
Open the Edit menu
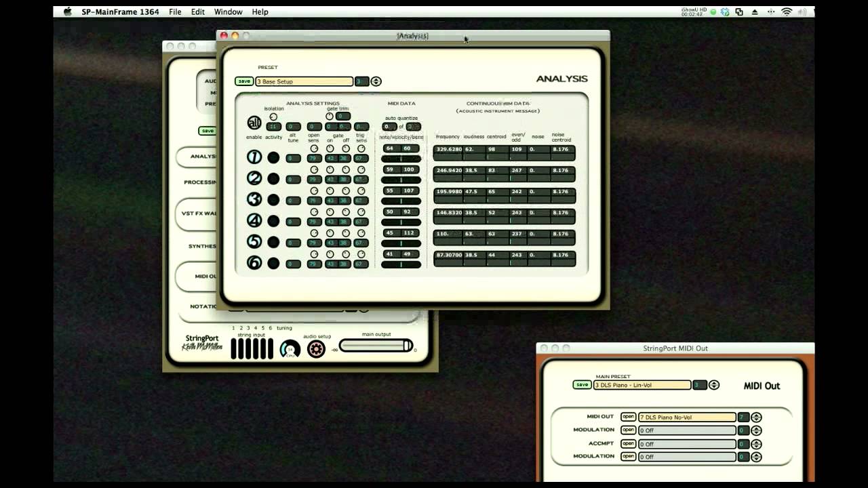click(198, 12)
